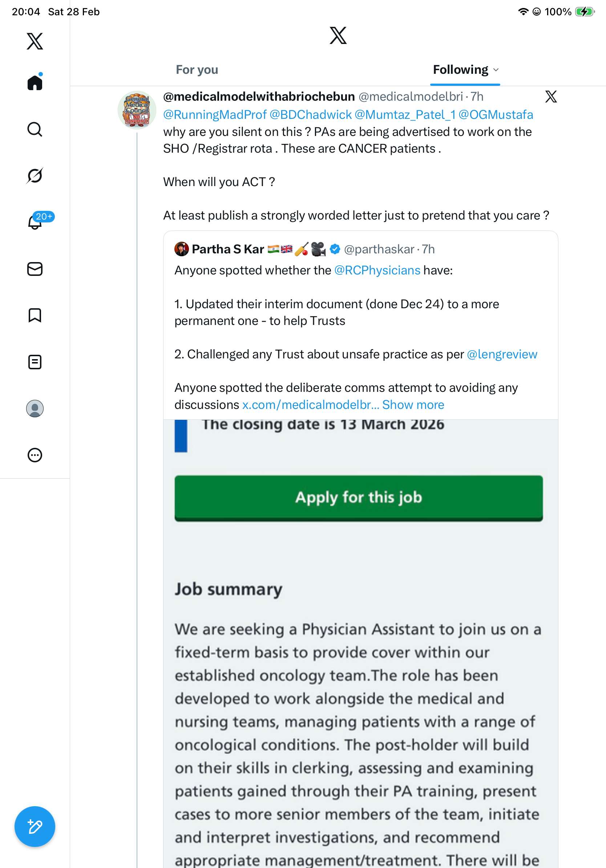The height and width of the screenshot is (868, 606).
Task: Open the profile avatar icon in sidebar
Action: click(x=35, y=409)
